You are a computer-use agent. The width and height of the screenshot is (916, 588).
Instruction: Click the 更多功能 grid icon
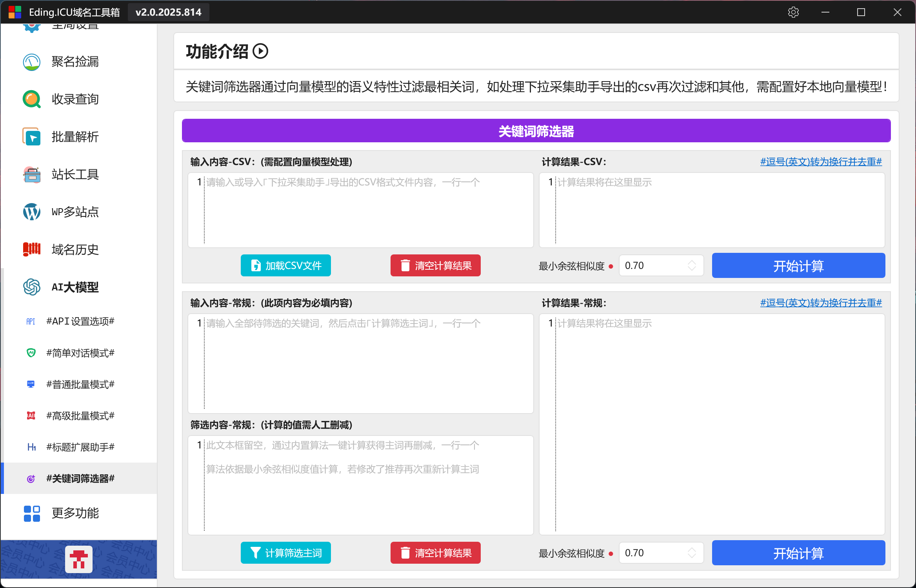(x=32, y=513)
